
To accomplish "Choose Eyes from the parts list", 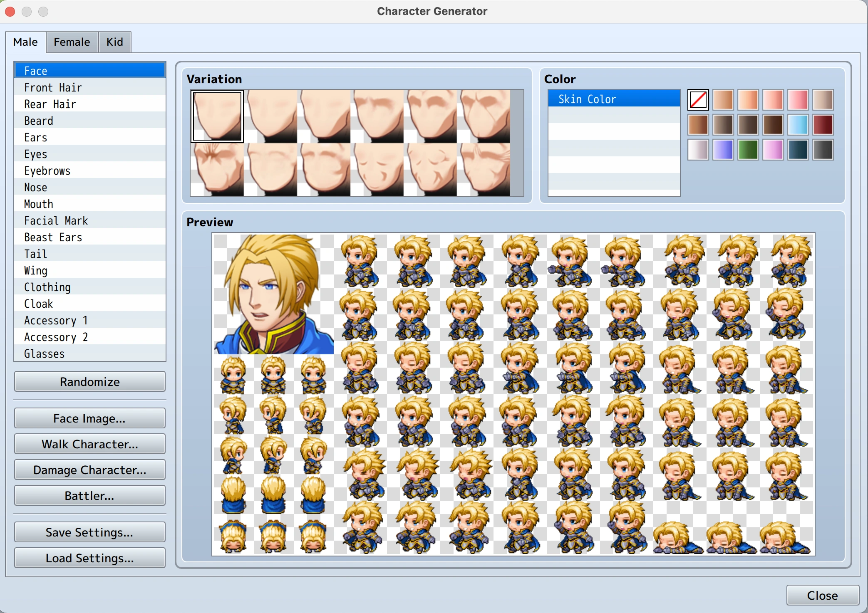I will (35, 154).
